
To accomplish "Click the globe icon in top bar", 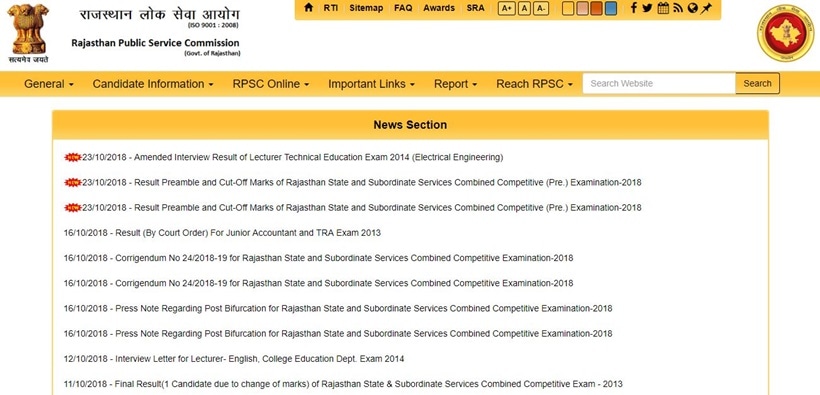I will click(692, 8).
